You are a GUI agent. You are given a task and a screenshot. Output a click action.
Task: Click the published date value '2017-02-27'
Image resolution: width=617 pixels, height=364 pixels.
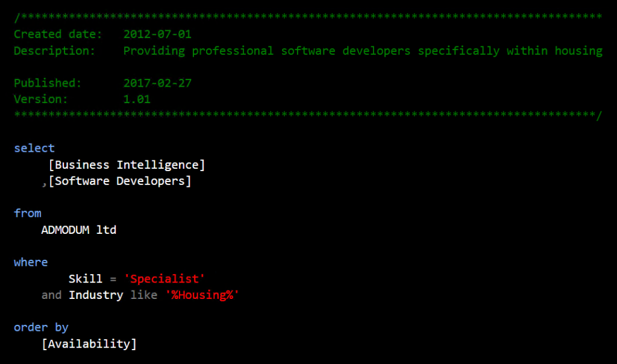(x=157, y=83)
